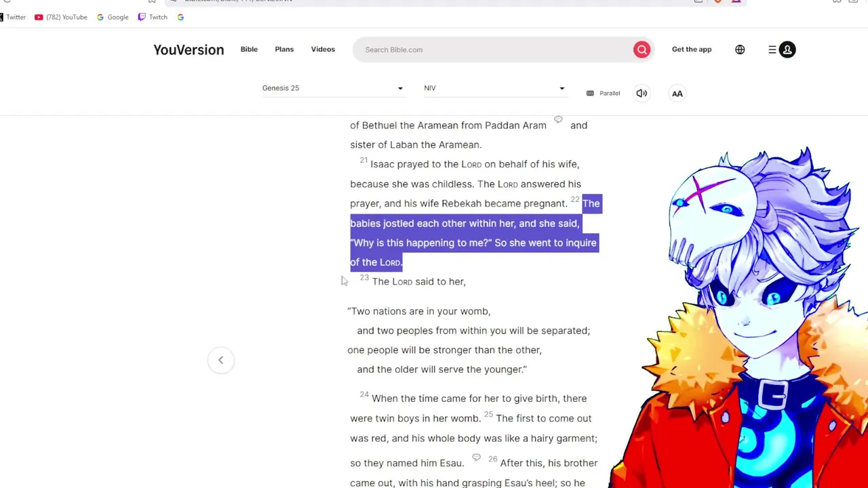Click the unlabeled Google G bookmark icon
Image resolution: width=868 pixels, height=488 pixels.
click(x=180, y=17)
